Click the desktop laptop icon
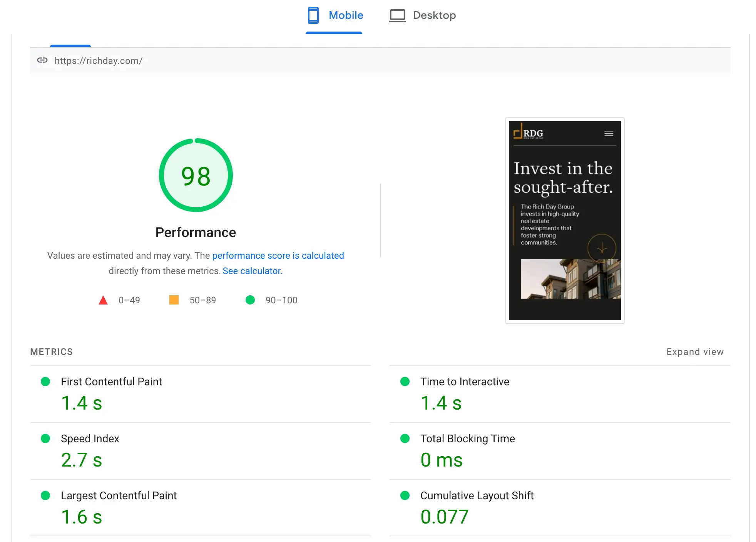 (x=397, y=16)
